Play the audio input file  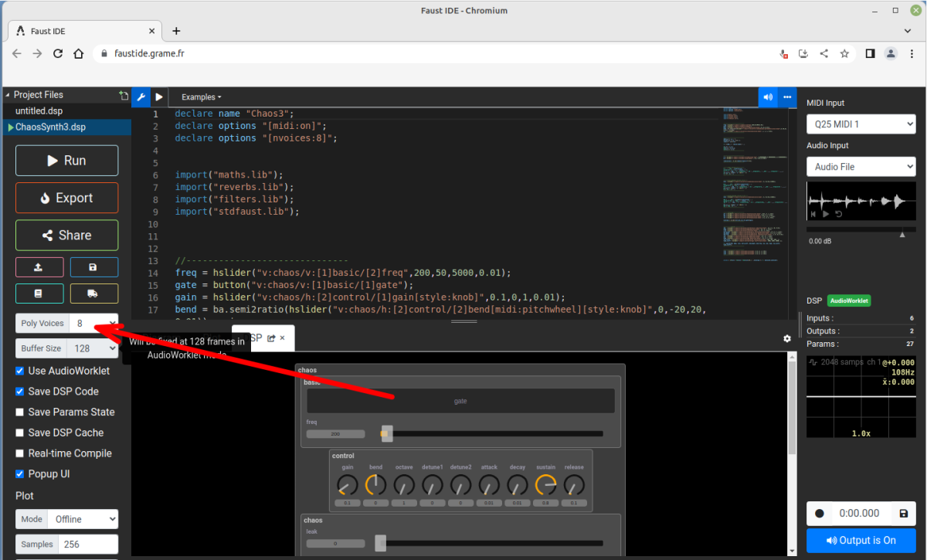(826, 214)
